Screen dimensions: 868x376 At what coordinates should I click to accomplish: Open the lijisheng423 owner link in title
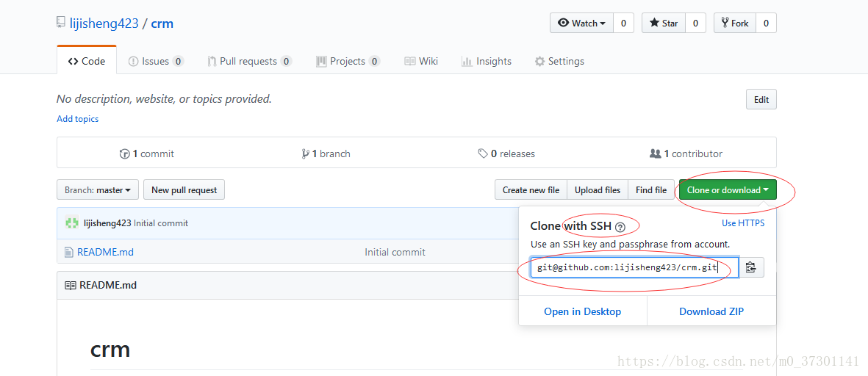[x=104, y=23]
